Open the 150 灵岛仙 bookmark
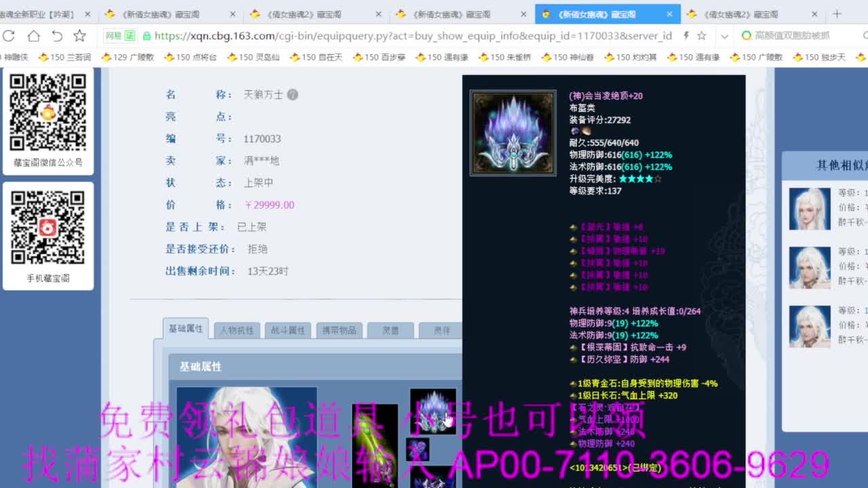This screenshot has height=488, width=868. pyautogui.click(x=254, y=58)
